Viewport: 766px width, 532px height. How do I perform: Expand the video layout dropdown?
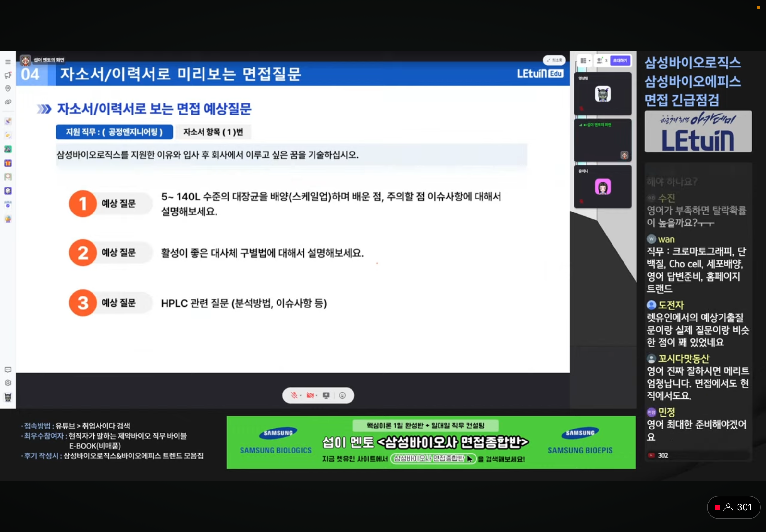click(x=585, y=61)
